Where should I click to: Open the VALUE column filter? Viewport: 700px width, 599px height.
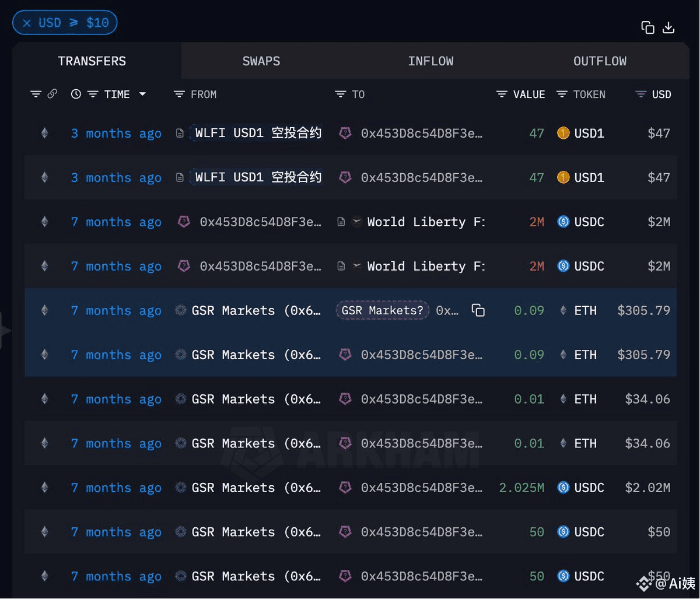501,94
